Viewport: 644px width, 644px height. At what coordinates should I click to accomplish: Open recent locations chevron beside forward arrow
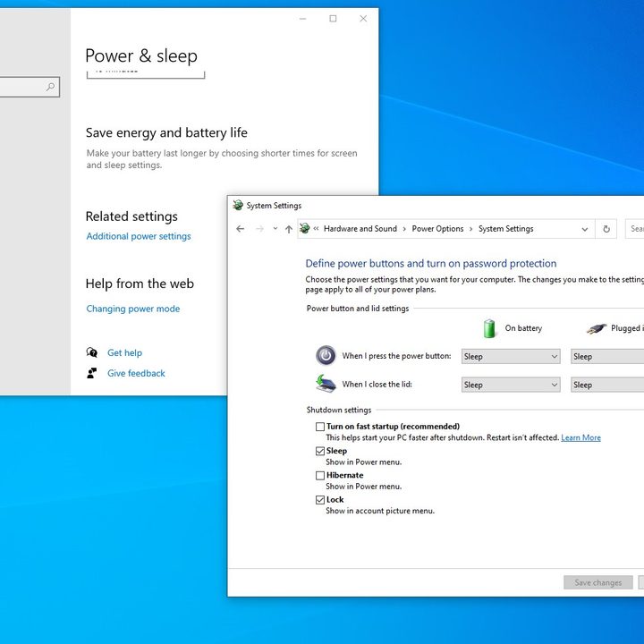click(275, 229)
